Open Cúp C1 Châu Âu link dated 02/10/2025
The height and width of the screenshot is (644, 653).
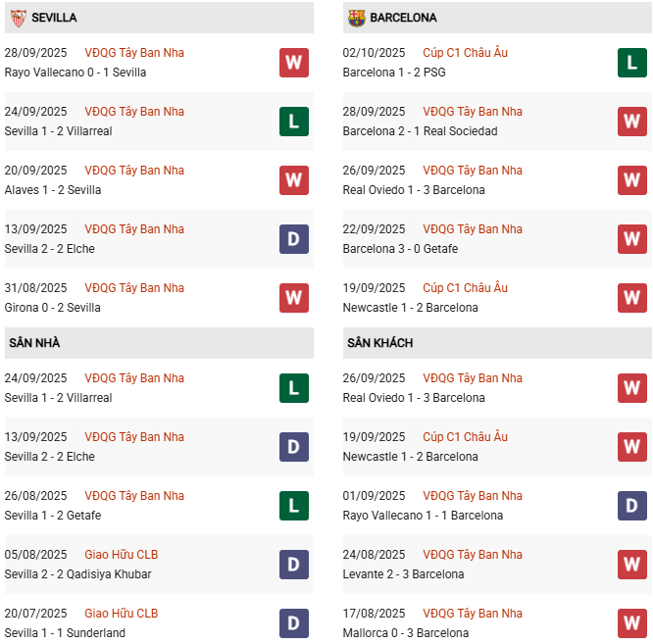[465, 53]
